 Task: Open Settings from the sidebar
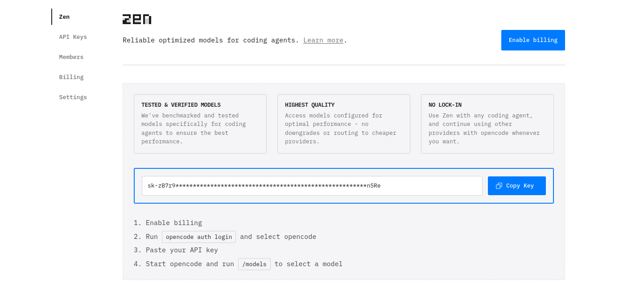73,97
